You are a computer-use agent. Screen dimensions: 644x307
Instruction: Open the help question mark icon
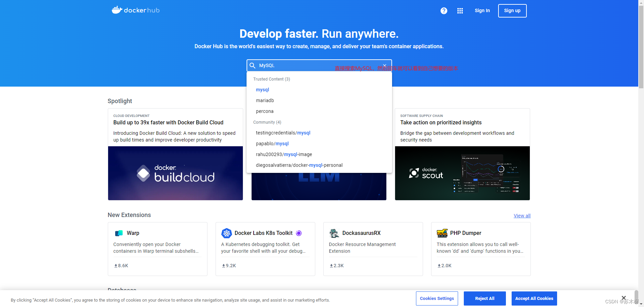(444, 11)
